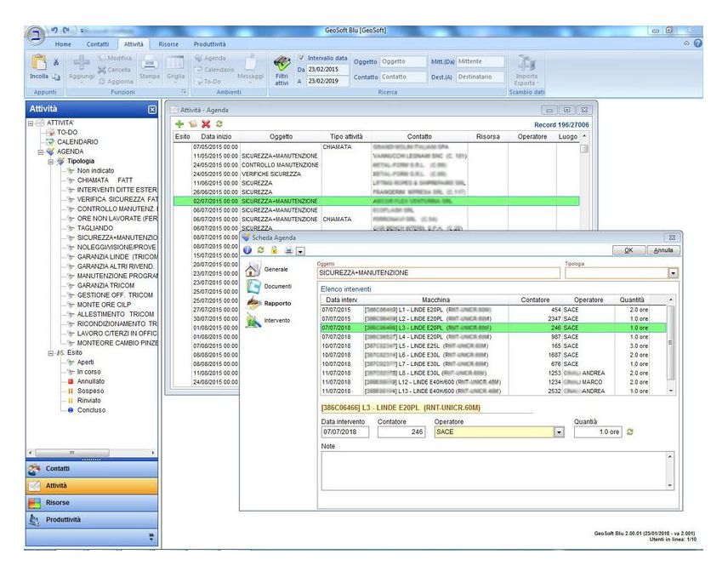
Task: Click the scissors cut icon in Appunti group
Action: pyautogui.click(x=56, y=62)
